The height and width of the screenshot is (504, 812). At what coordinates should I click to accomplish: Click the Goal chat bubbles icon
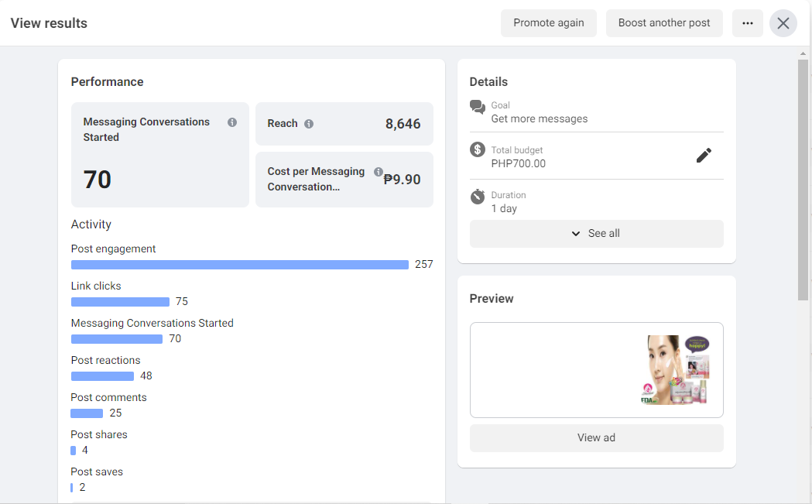(478, 108)
